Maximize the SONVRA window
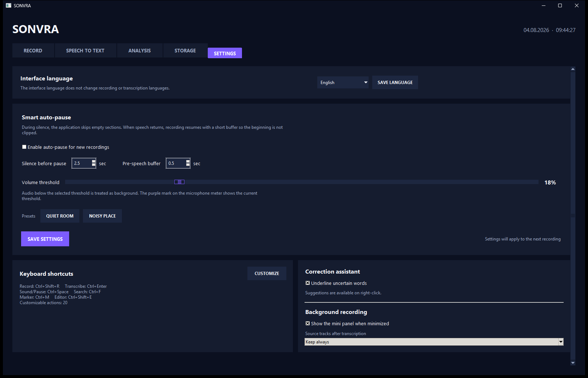 click(560, 5)
